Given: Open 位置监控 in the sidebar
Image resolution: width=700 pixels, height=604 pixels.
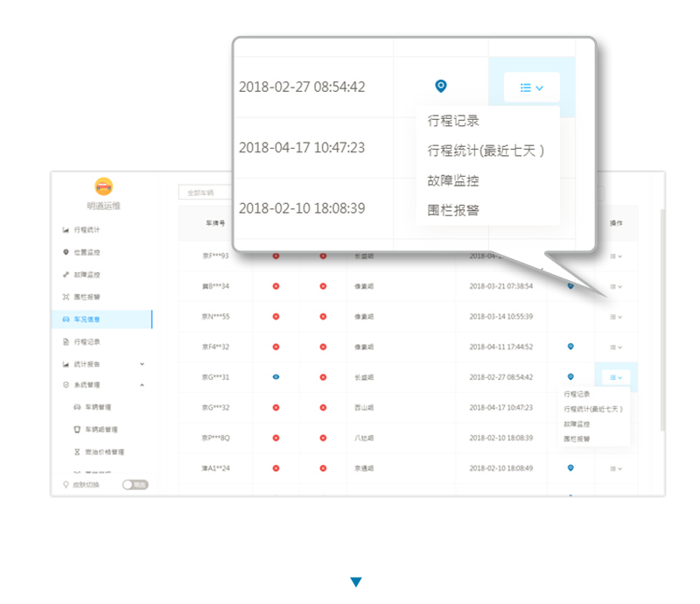Looking at the screenshot, I should [x=87, y=252].
